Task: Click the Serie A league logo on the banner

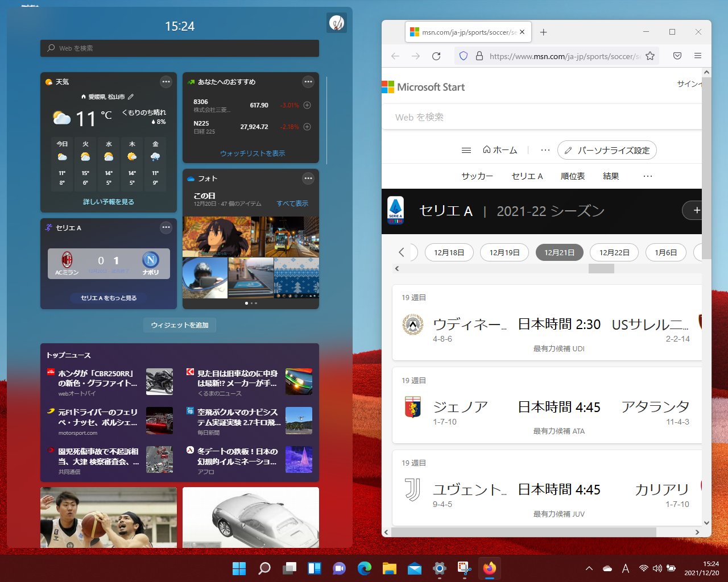Action: pos(396,211)
